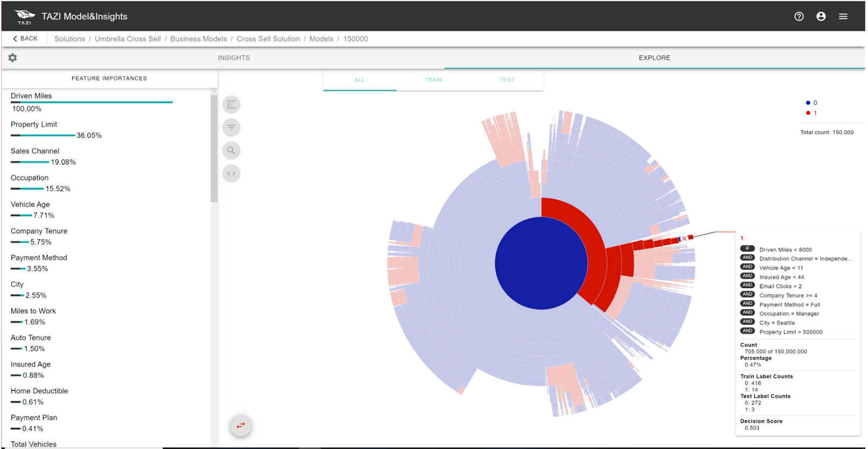Click the settings gear icon
The height and width of the screenshot is (449, 868).
(12, 58)
